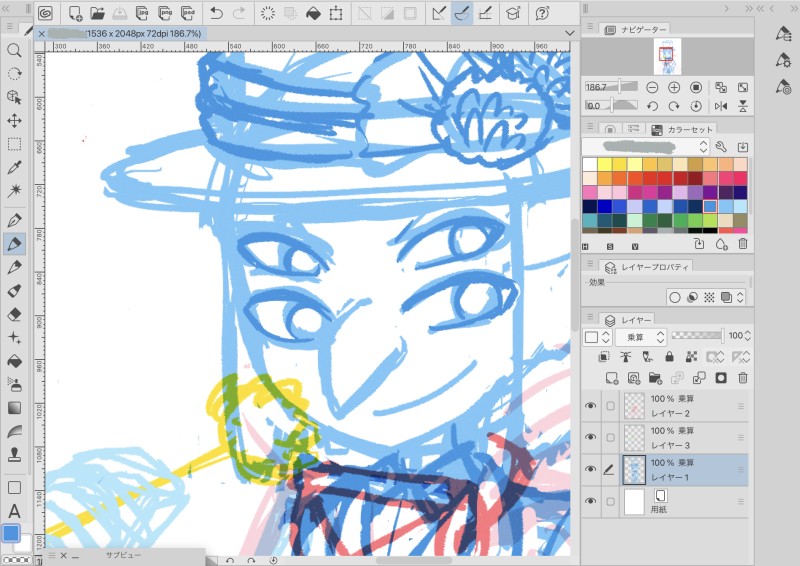Select the Fill bucket tool in toolbox
The height and width of the screenshot is (566, 800).
[14, 361]
